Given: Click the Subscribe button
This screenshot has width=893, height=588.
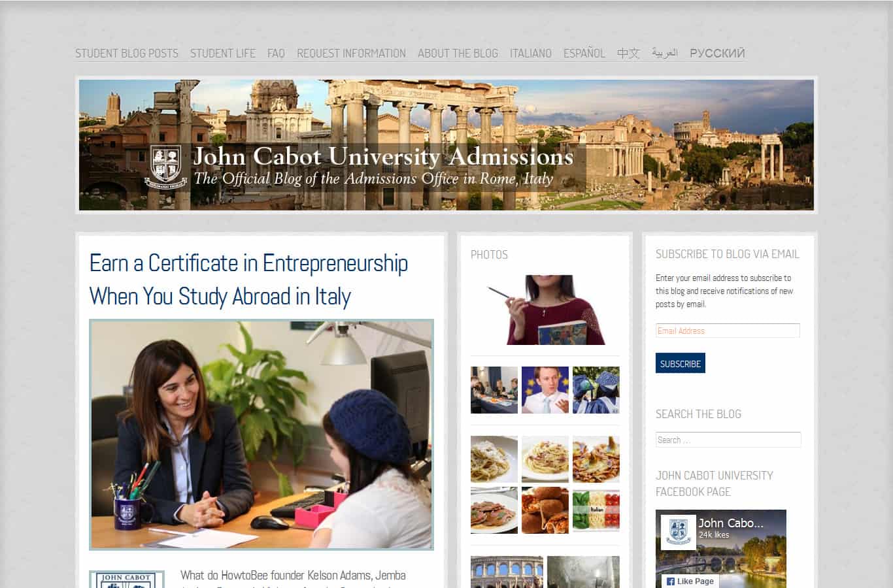Looking at the screenshot, I should point(681,363).
